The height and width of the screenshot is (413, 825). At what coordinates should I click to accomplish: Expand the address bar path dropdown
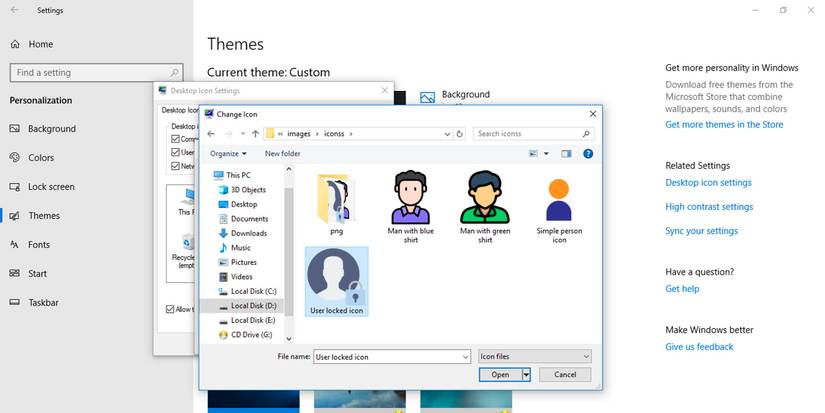(447, 134)
